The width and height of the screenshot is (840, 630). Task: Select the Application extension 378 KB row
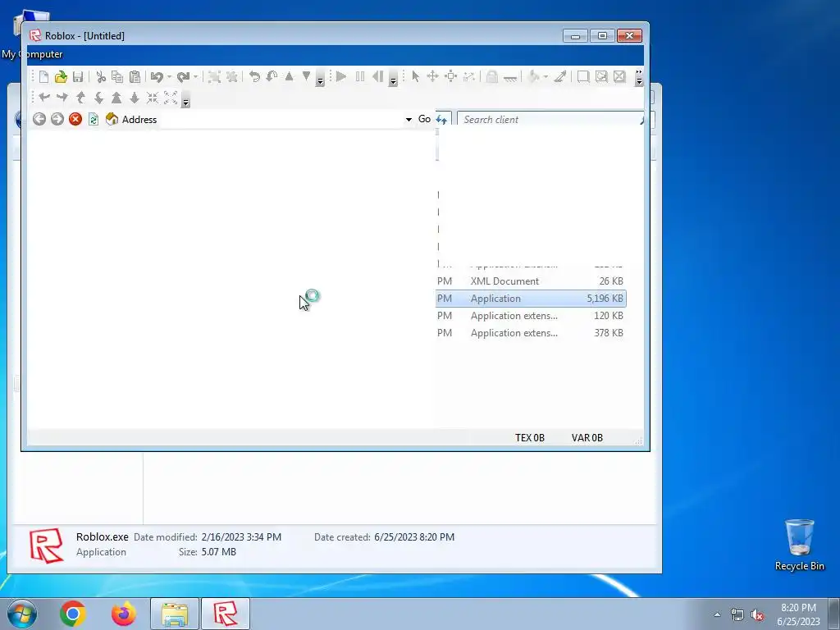[x=531, y=333]
